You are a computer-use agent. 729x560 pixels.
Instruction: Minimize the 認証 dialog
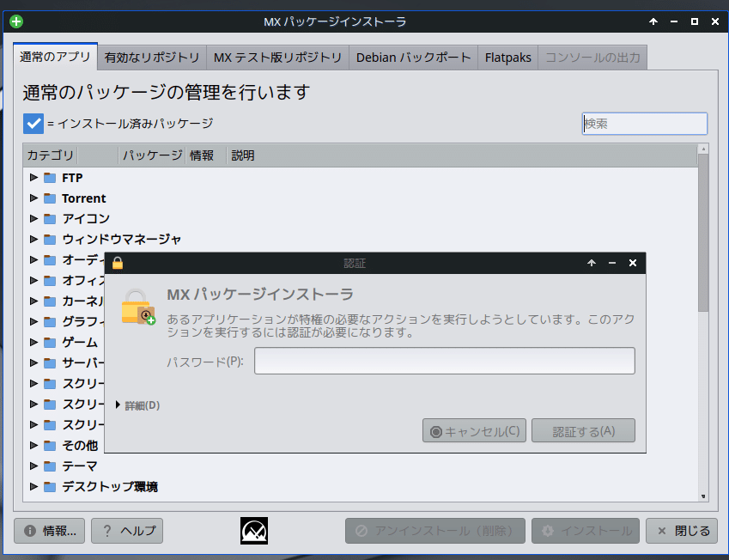[612, 263]
